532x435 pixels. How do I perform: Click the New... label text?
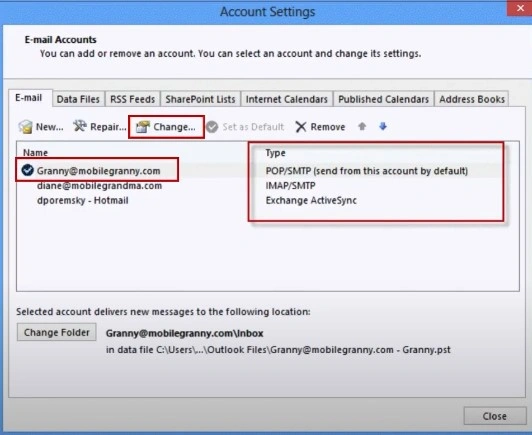[50, 127]
